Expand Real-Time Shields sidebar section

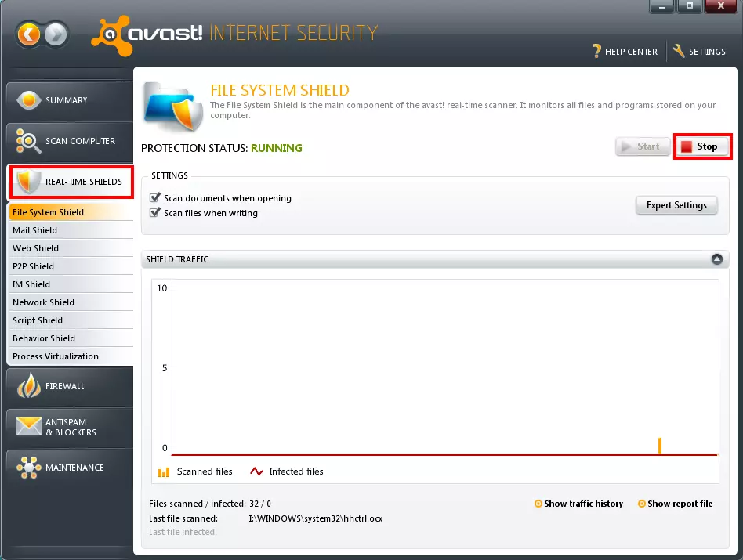71,182
